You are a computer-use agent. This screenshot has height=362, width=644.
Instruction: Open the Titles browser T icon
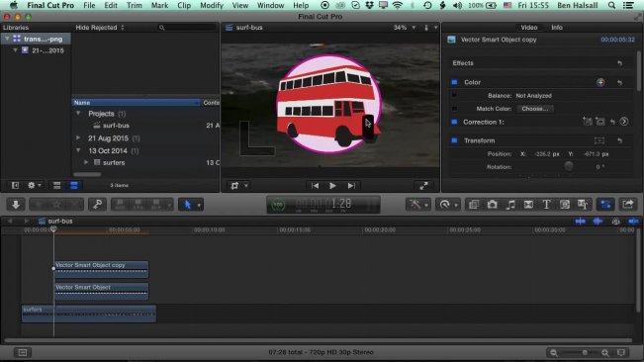[546, 205]
